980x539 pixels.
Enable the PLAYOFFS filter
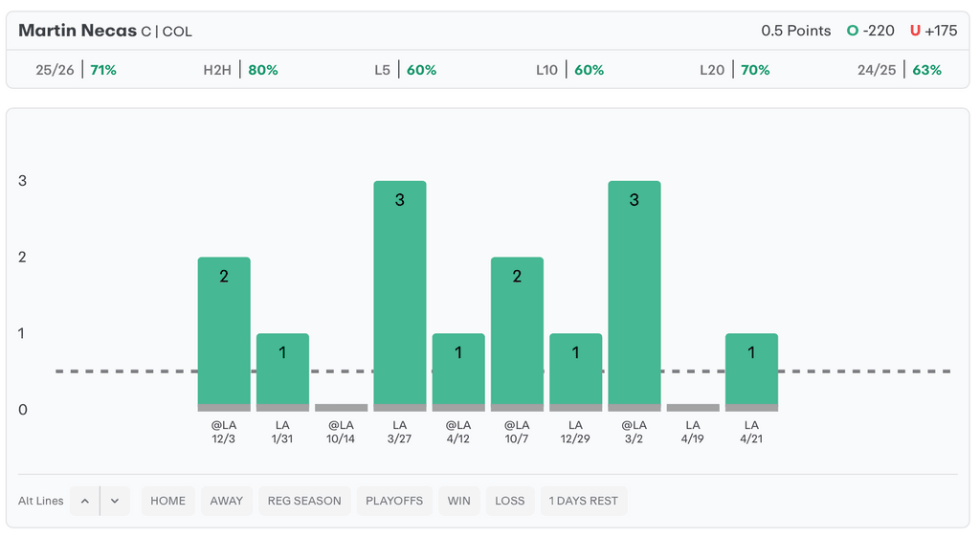click(x=394, y=501)
